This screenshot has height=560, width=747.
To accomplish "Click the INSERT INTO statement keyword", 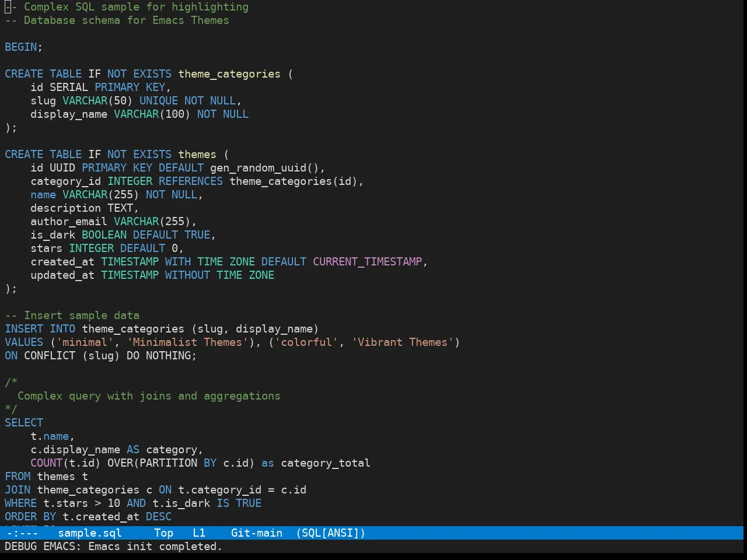I will click(40, 329).
